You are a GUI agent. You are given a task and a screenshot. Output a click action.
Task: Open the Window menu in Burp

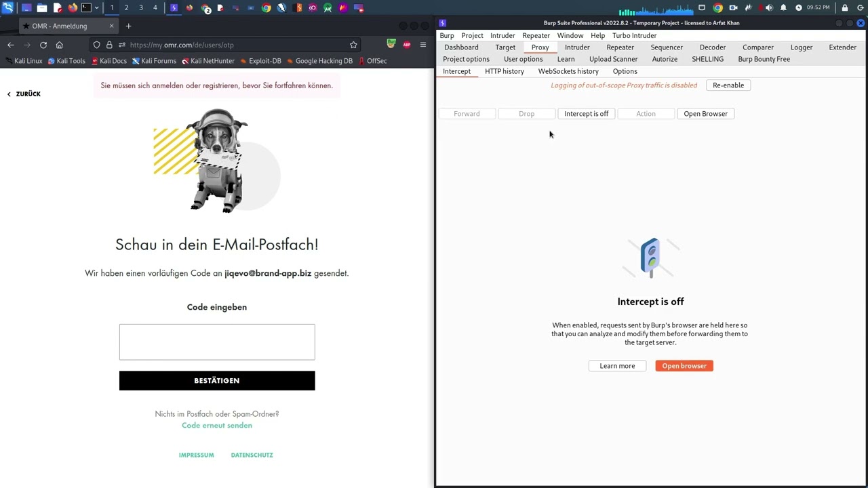point(570,35)
